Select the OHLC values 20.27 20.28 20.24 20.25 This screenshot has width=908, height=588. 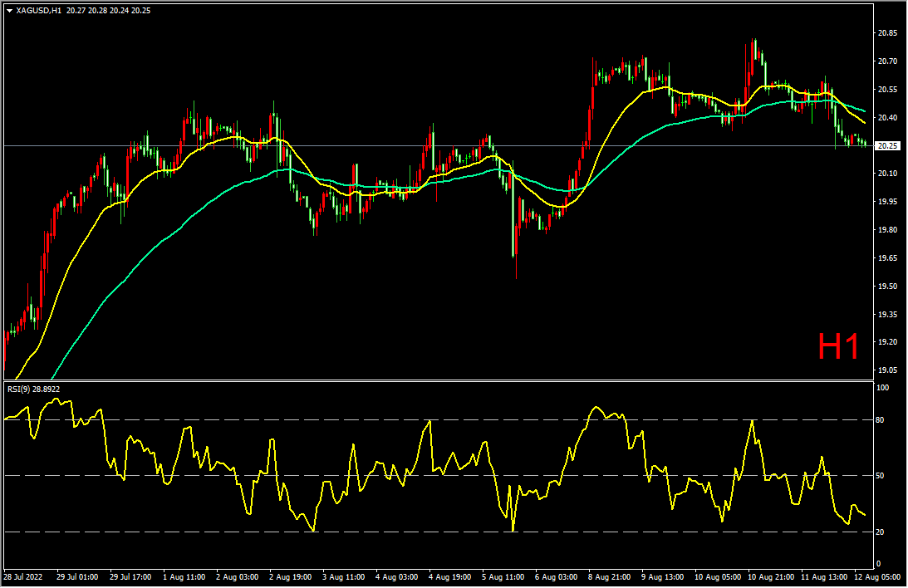tap(108, 11)
